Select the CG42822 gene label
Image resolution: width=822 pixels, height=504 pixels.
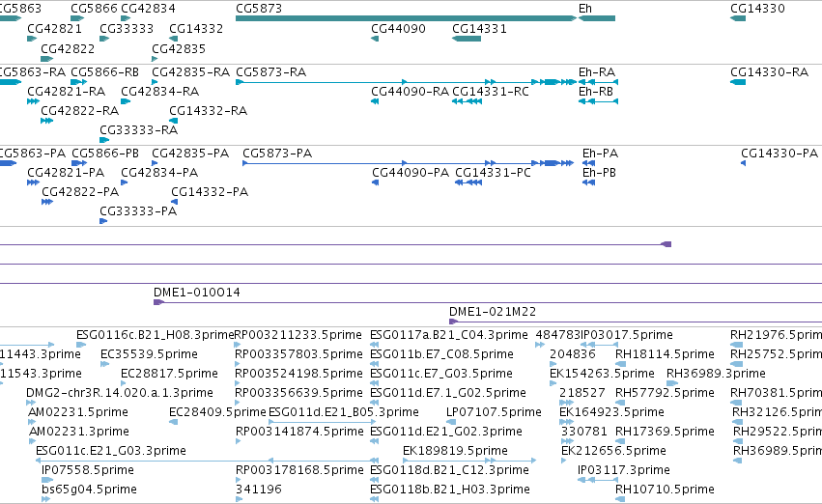[69, 49]
